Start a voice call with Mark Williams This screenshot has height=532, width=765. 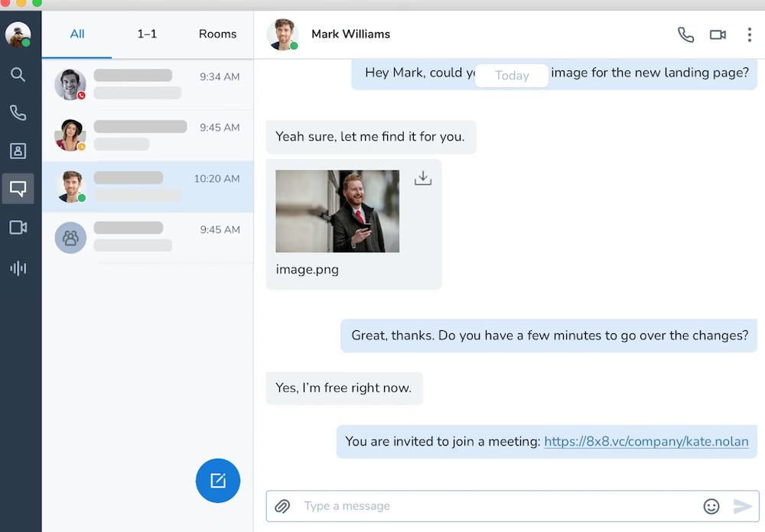pos(685,34)
